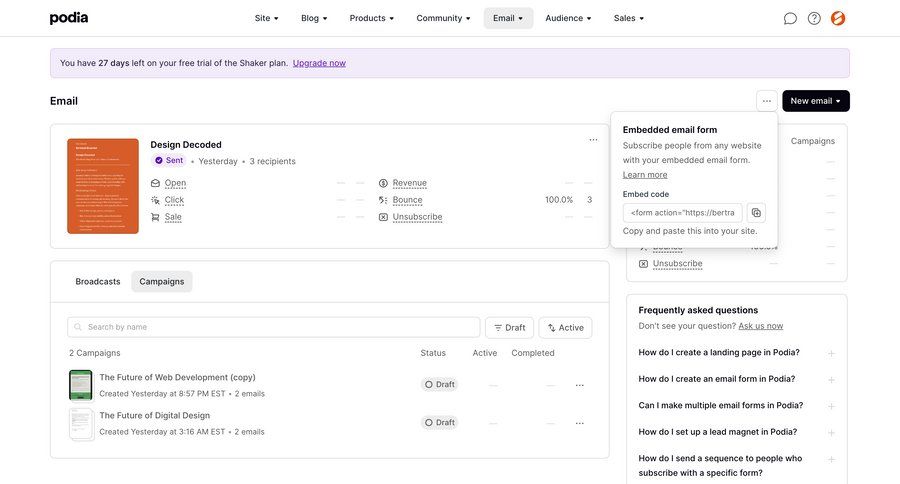
Task: Click the Revenue dollar icon
Action: point(383,183)
